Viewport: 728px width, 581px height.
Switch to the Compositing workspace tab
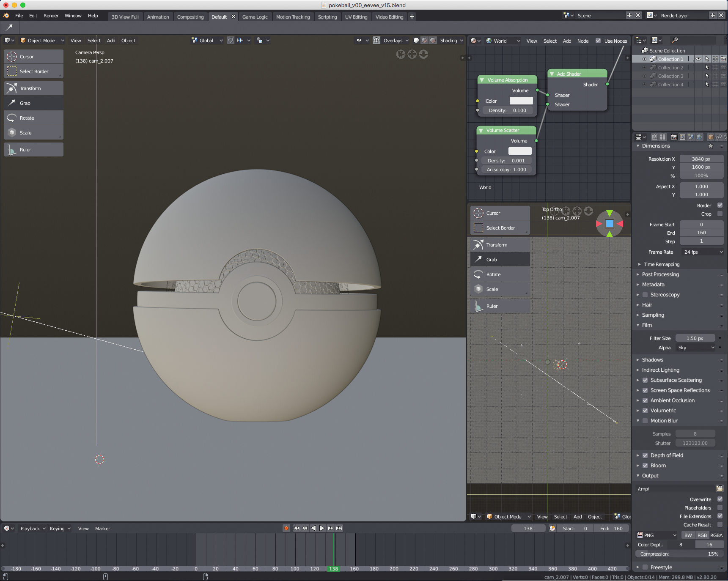point(190,17)
